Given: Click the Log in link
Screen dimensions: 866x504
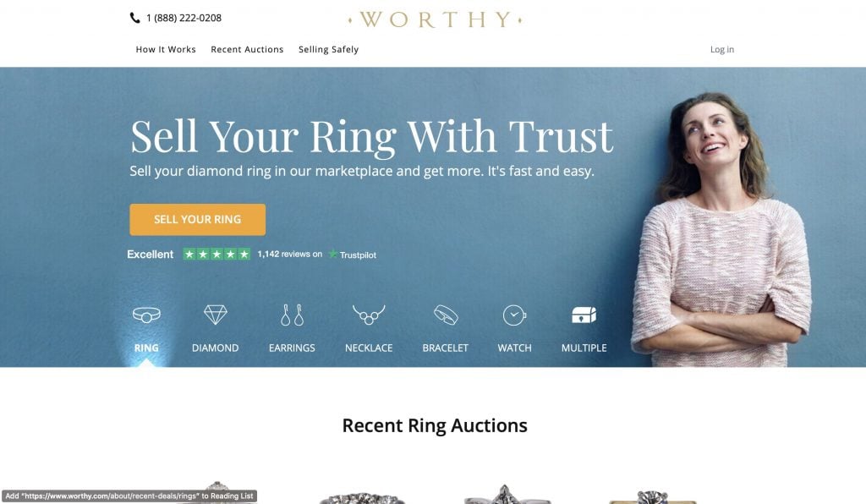Looking at the screenshot, I should [x=722, y=49].
